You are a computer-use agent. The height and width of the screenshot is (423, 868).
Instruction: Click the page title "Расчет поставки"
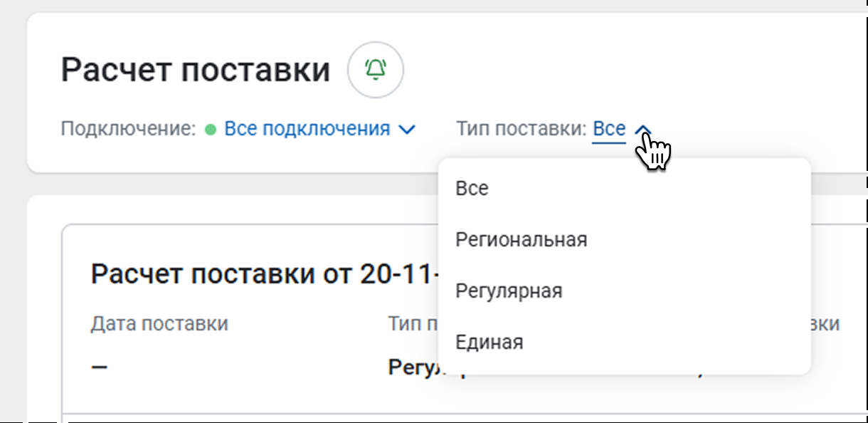point(196,70)
